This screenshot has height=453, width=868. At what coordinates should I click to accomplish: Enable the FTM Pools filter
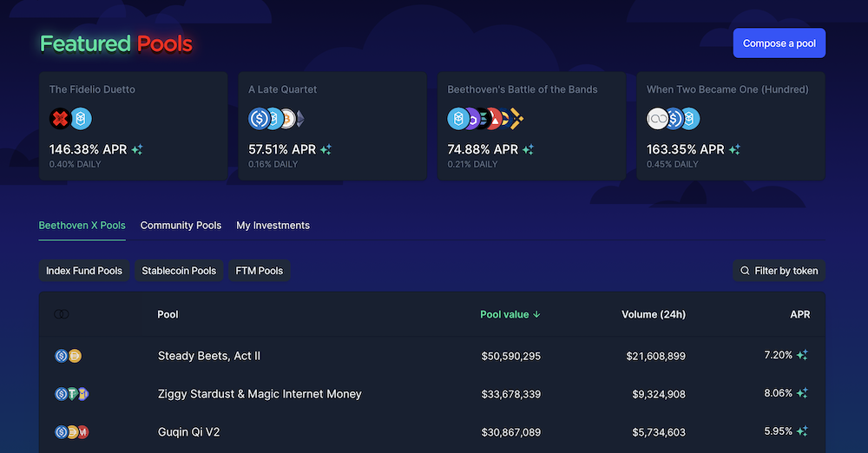(x=259, y=271)
